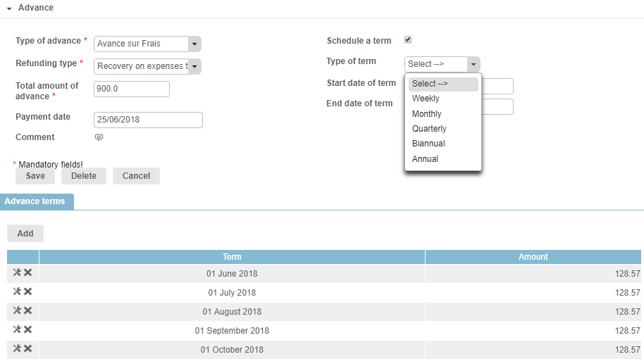Image resolution: width=644 pixels, height=359 pixels.
Task: Select Quarterly in the dropdown list
Action: 429,129
